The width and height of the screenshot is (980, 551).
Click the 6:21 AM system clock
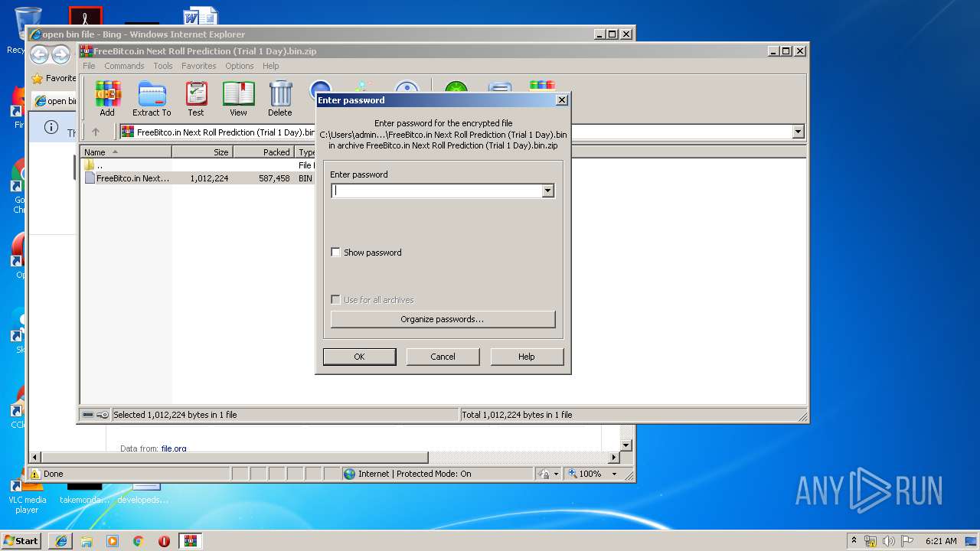[x=940, y=540]
